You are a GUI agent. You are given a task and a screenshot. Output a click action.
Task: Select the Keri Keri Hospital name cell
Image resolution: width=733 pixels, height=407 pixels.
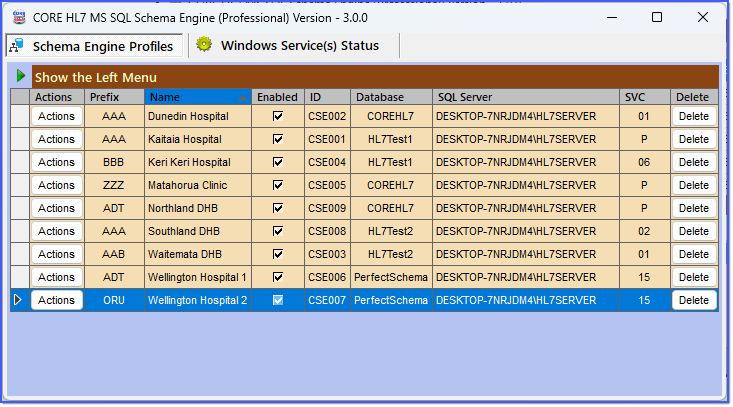pyautogui.click(x=198, y=162)
